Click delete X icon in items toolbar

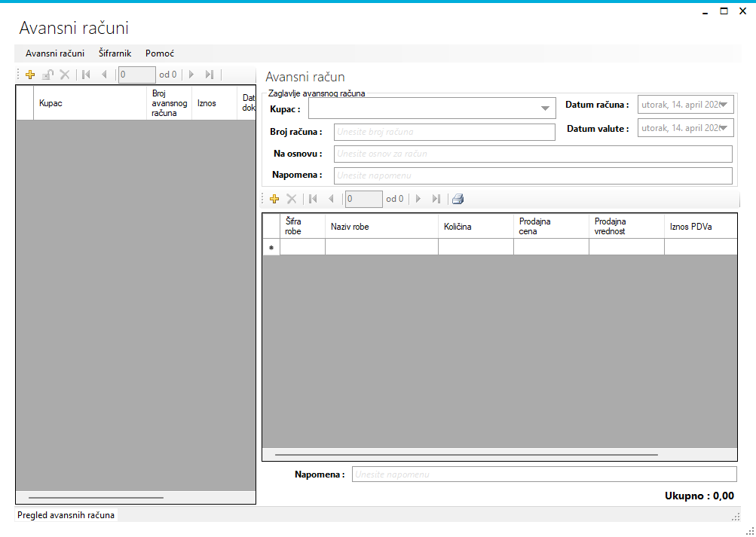(292, 199)
